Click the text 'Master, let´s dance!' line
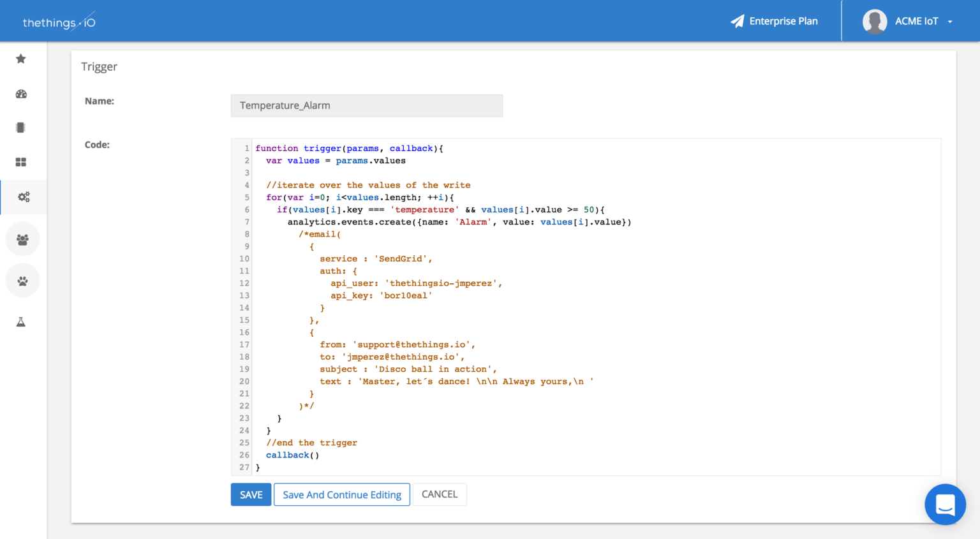This screenshot has width=980, height=539. 457,381
